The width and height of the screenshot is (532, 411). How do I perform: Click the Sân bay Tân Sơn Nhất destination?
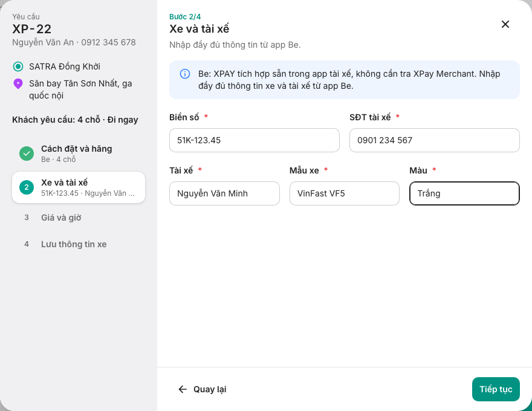(x=80, y=89)
